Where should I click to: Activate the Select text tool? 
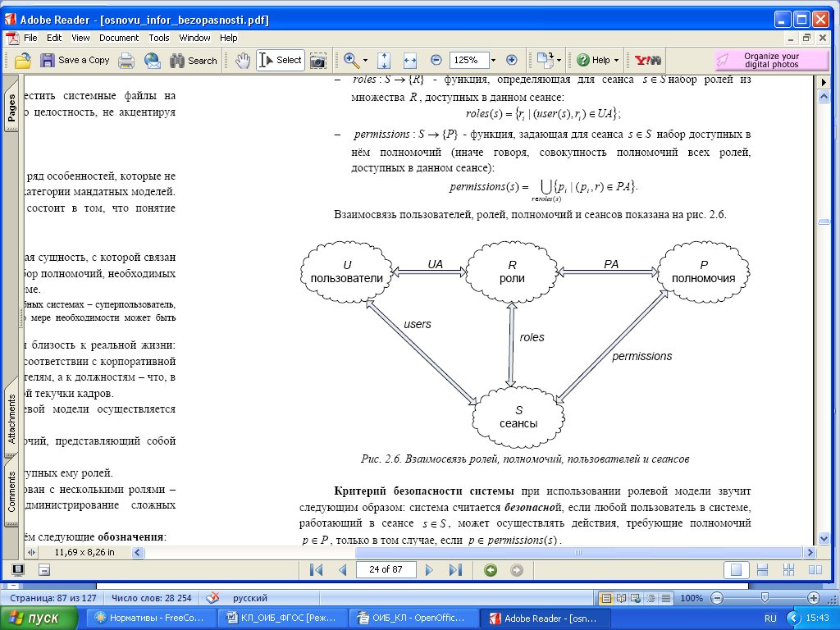point(281,61)
